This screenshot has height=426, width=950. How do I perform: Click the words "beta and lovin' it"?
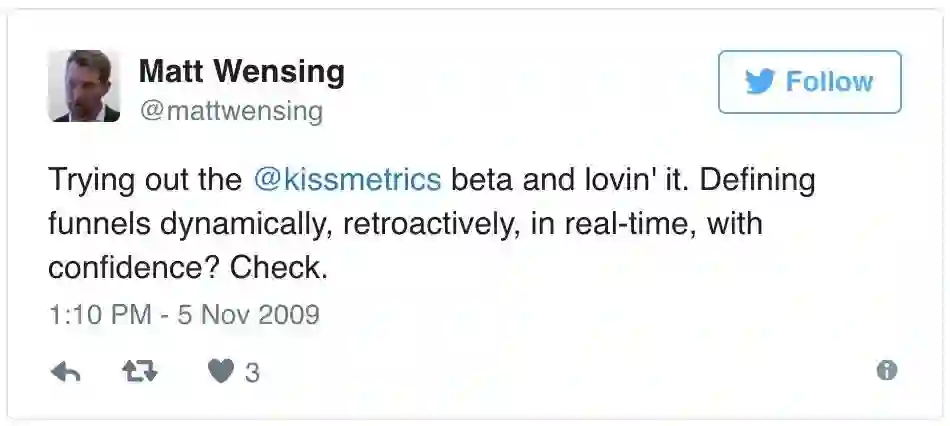555,180
